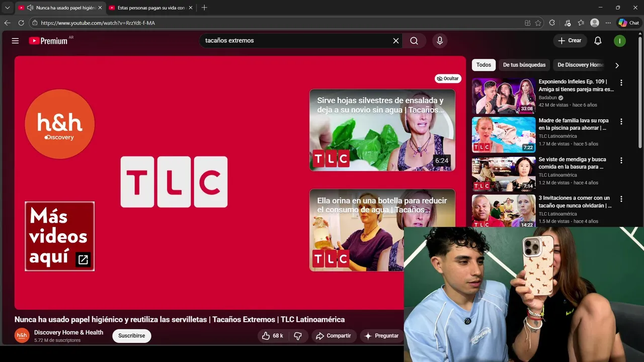This screenshot has height=362, width=644.
Task: Open the browser extensions puzzle icon
Action: [552, 23]
